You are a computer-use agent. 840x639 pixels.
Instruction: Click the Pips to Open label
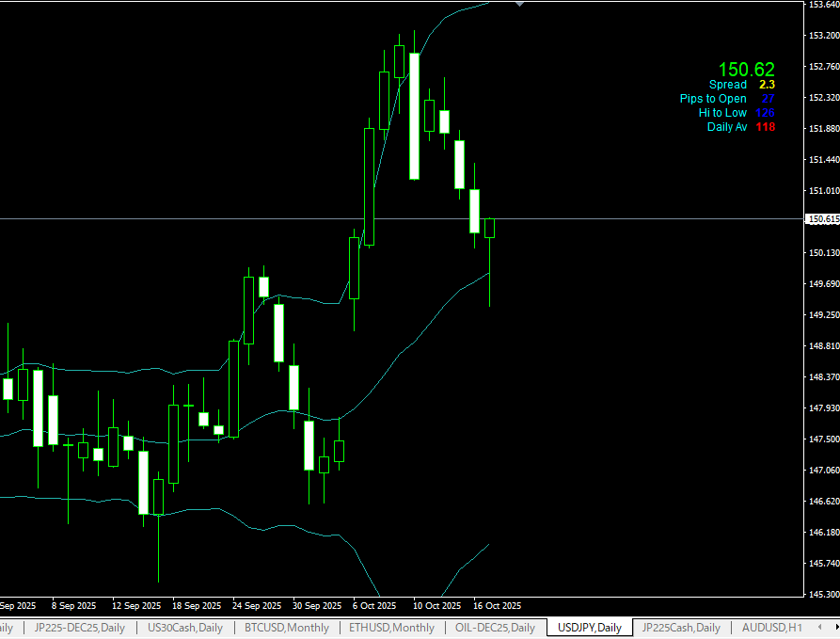click(713, 99)
